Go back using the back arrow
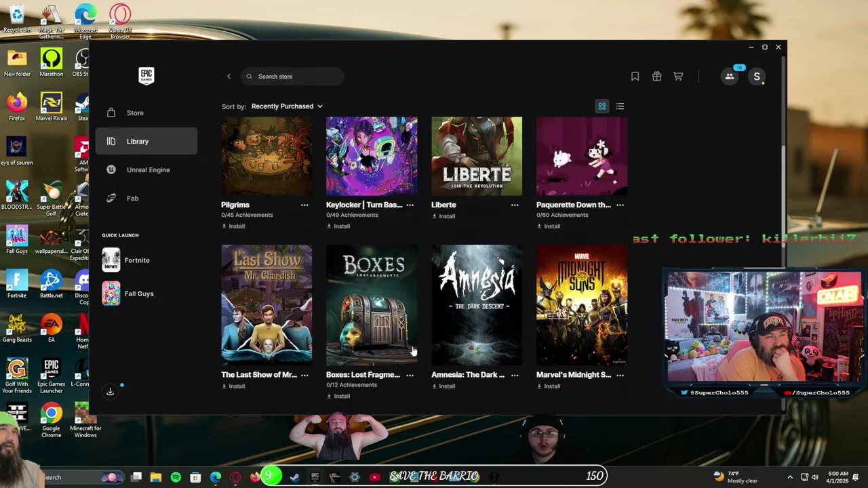The image size is (868, 488). pos(229,77)
